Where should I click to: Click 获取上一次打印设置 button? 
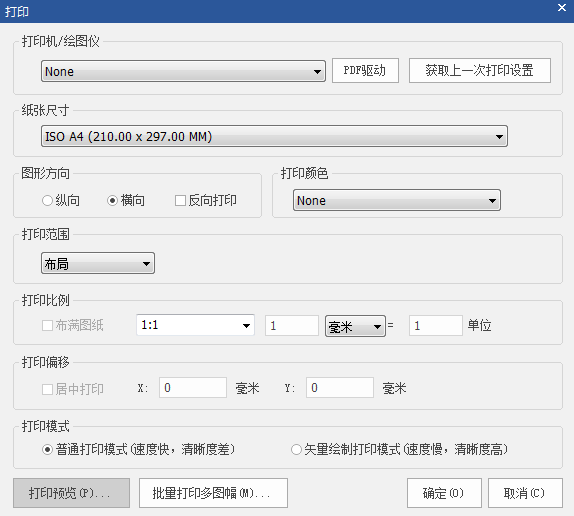479,70
